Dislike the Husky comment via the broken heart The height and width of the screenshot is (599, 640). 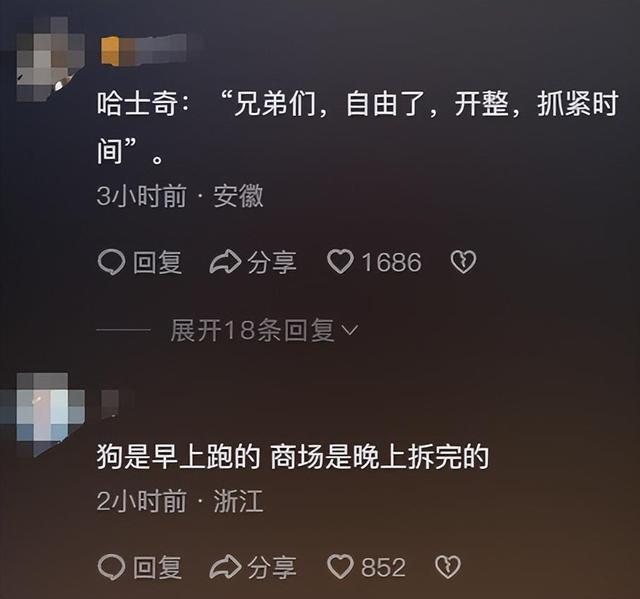(x=463, y=262)
